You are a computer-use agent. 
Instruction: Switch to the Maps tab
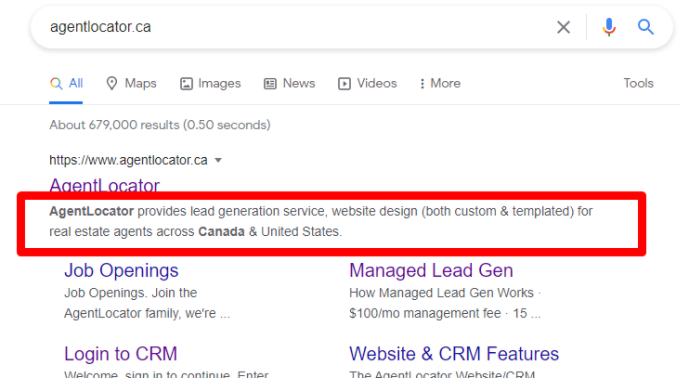(x=131, y=83)
